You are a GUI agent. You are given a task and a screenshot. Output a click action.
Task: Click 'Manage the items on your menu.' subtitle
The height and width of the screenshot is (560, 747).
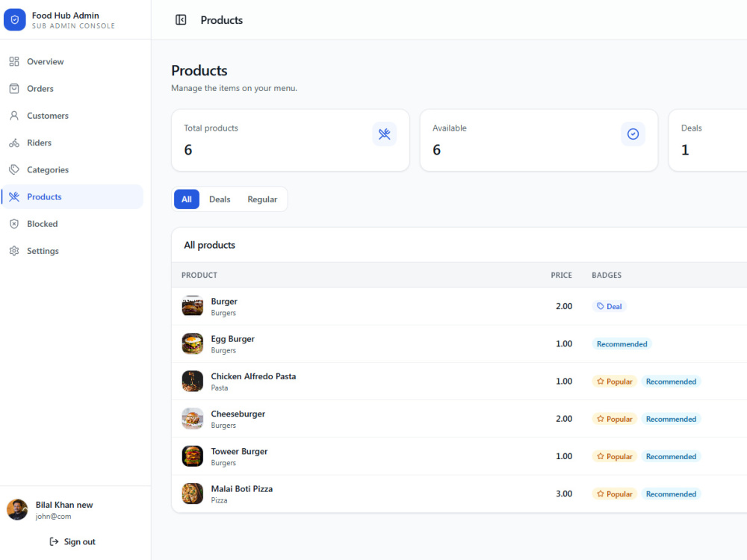click(234, 88)
